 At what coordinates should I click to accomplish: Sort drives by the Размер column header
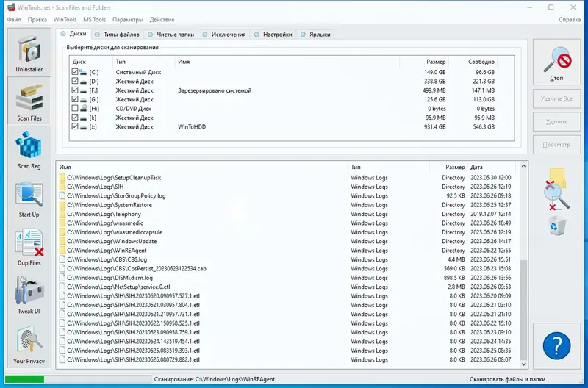[424, 62]
